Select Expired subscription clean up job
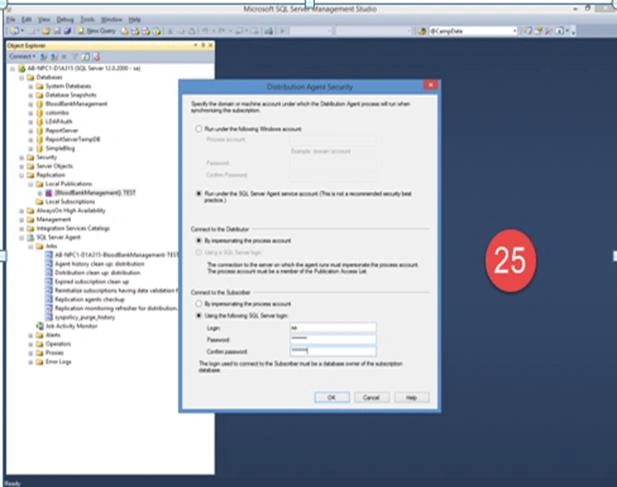Image resolution: width=617 pixels, height=487 pixels. pyautogui.click(x=92, y=282)
